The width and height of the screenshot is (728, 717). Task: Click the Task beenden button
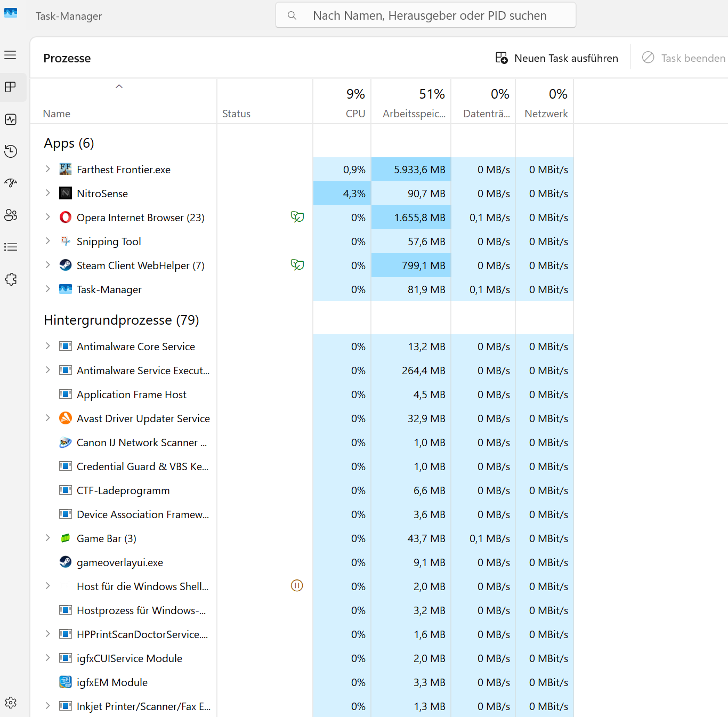683,58
